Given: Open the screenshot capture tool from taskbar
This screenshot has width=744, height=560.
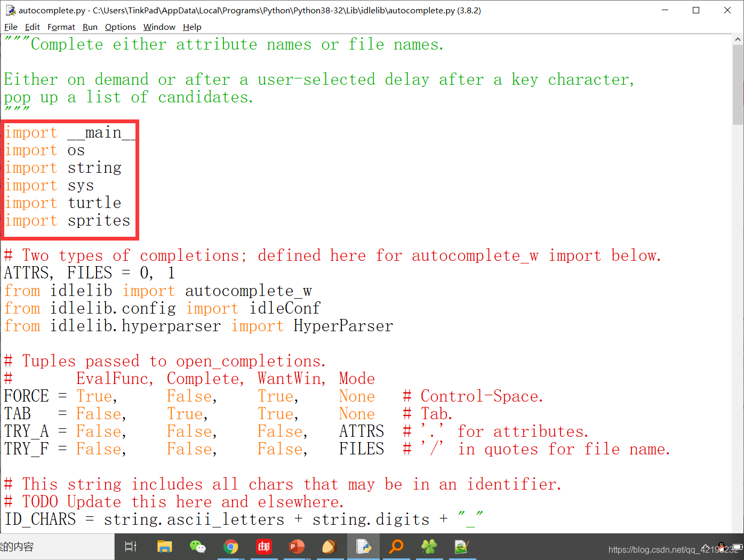Looking at the screenshot, I should pyautogui.click(x=462, y=547).
